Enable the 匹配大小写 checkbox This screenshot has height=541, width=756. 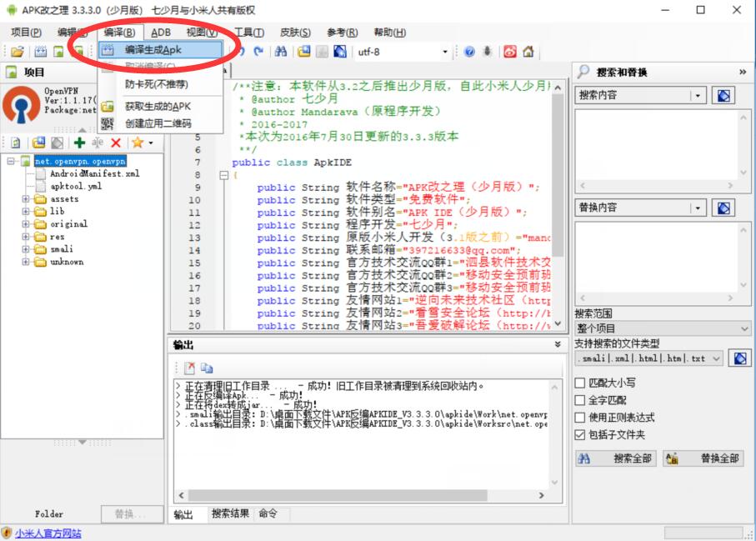580,383
